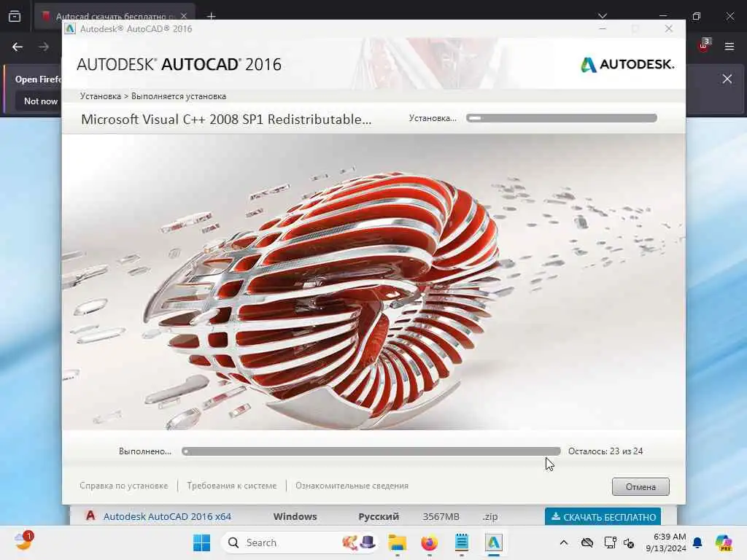Click the Autodesk logo in installer header

pyautogui.click(x=627, y=64)
